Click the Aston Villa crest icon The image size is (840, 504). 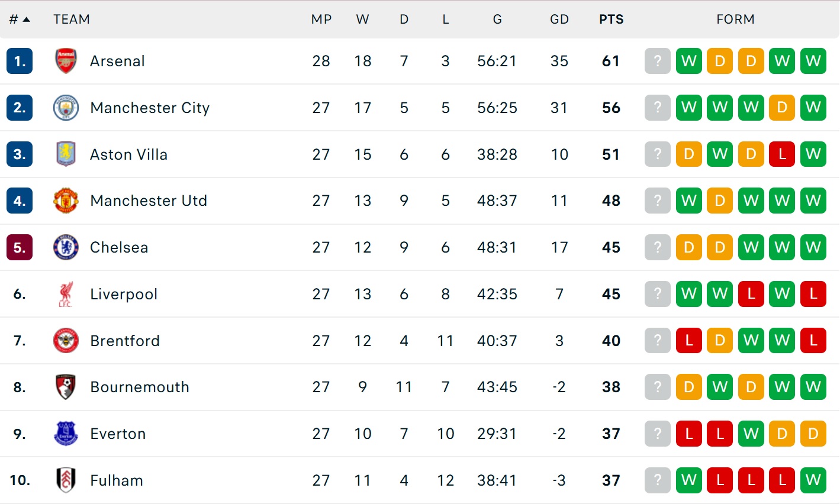tap(66, 154)
